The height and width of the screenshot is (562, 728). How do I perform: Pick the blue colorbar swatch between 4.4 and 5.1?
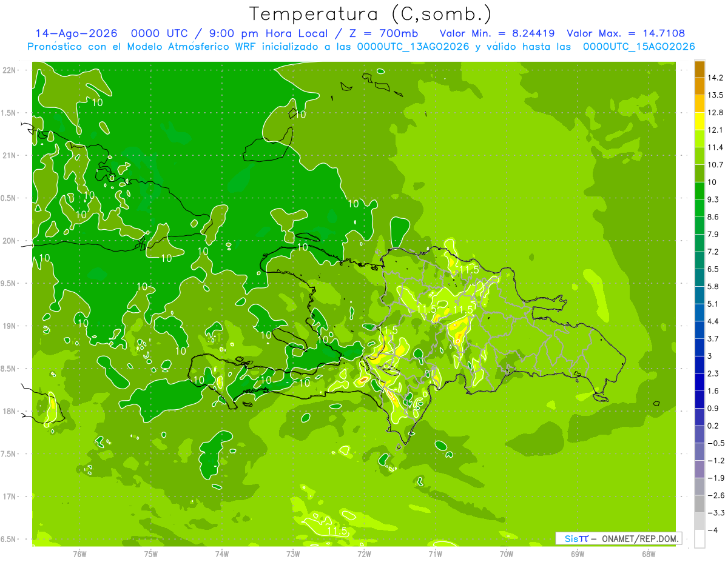[x=699, y=313]
